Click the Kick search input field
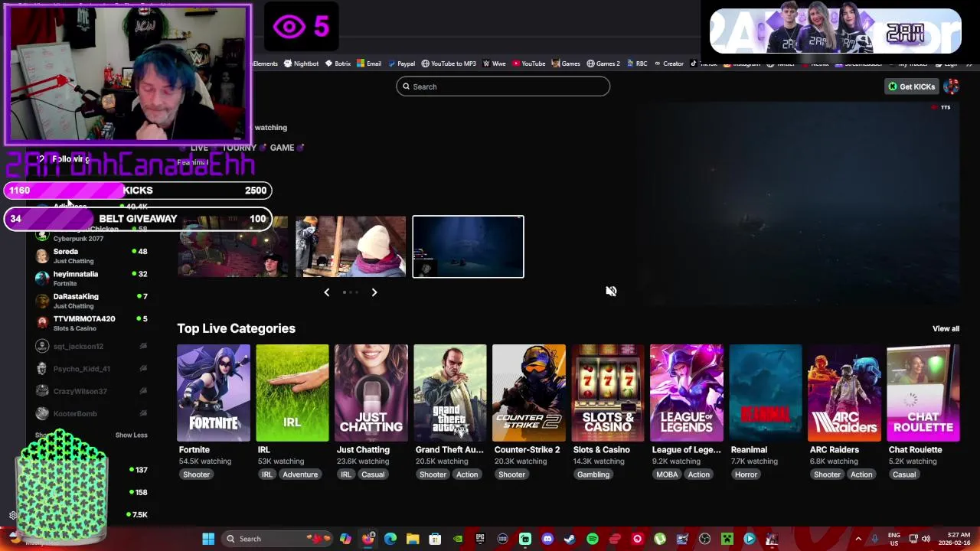This screenshot has height=551, width=980. (503, 86)
